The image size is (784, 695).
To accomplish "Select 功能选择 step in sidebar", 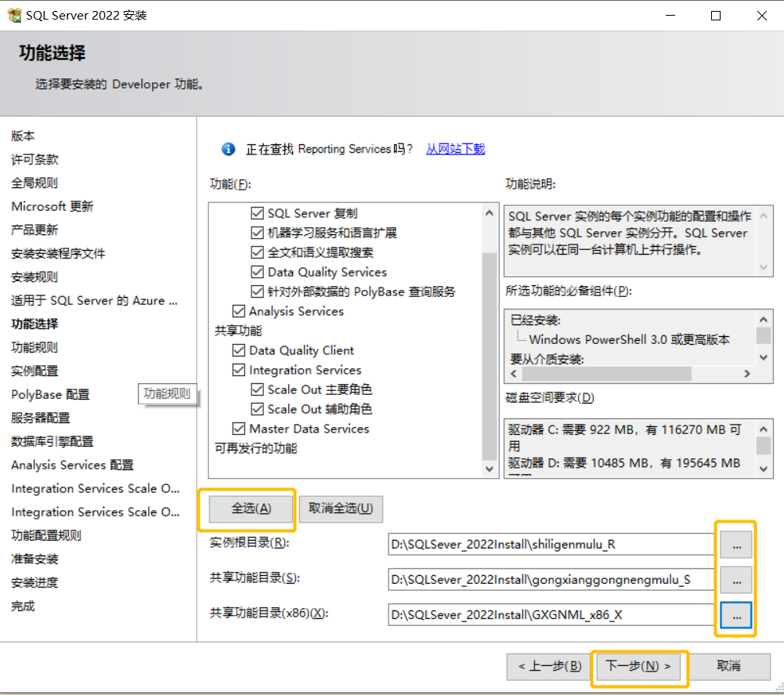I will [34, 324].
